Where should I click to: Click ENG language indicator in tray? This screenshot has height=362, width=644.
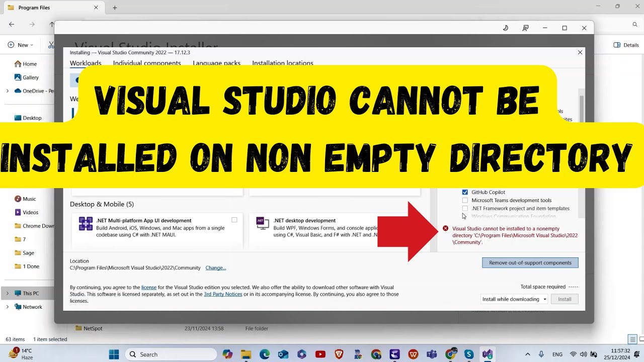[x=557, y=354]
